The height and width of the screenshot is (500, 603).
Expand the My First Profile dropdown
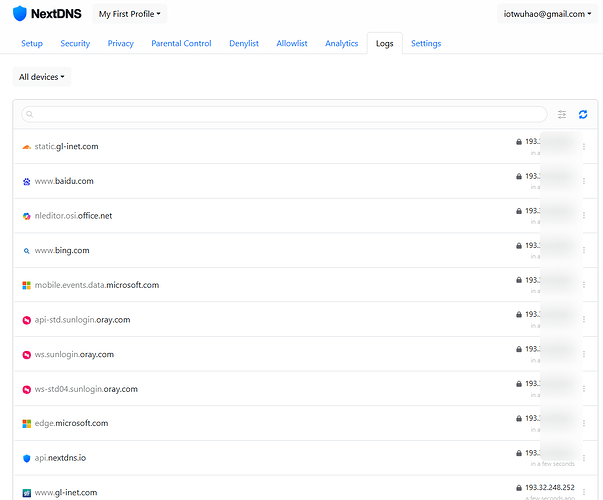[x=117, y=14]
